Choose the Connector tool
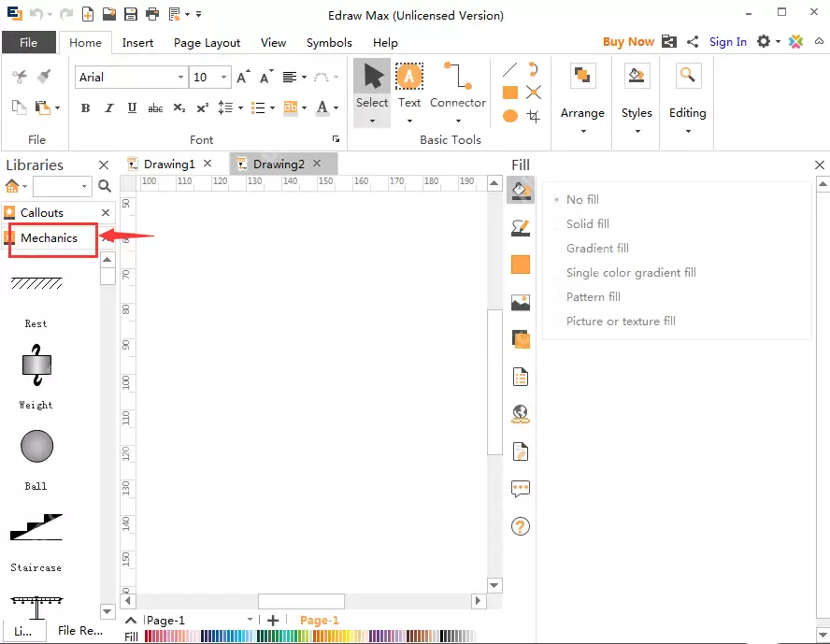Screen dimensions: 830x644 (457, 85)
